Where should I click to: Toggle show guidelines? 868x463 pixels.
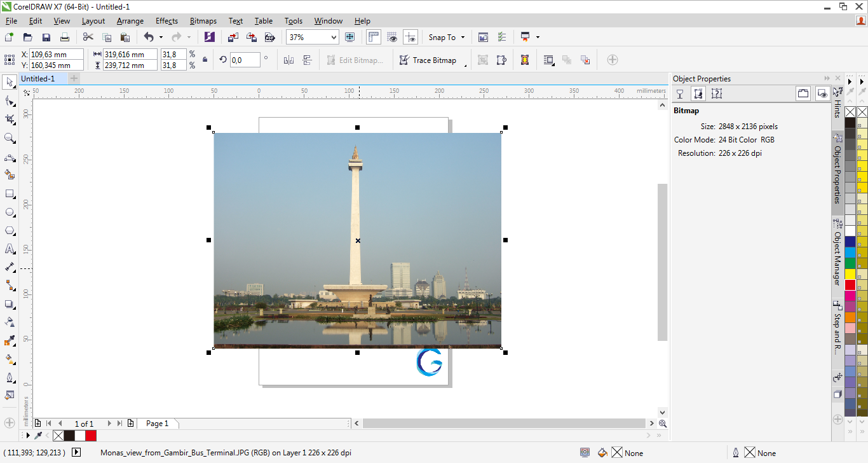coord(410,37)
